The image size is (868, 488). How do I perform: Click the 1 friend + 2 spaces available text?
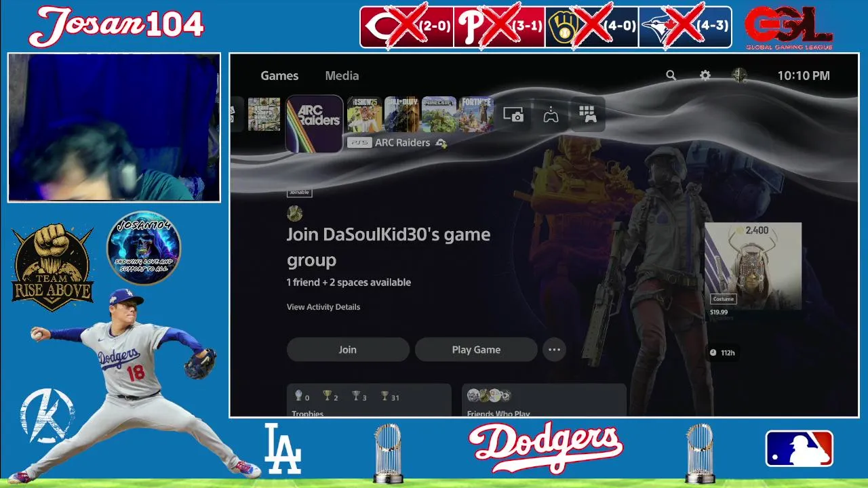tap(349, 283)
